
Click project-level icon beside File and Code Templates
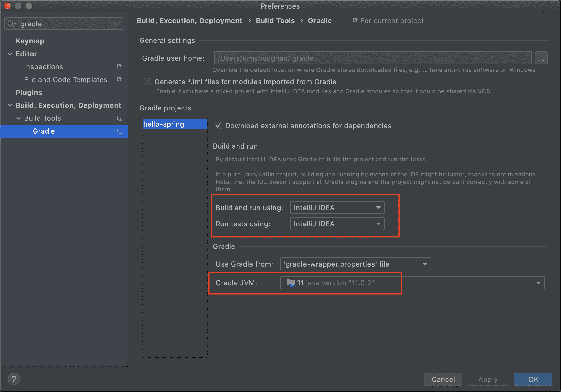[120, 80]
